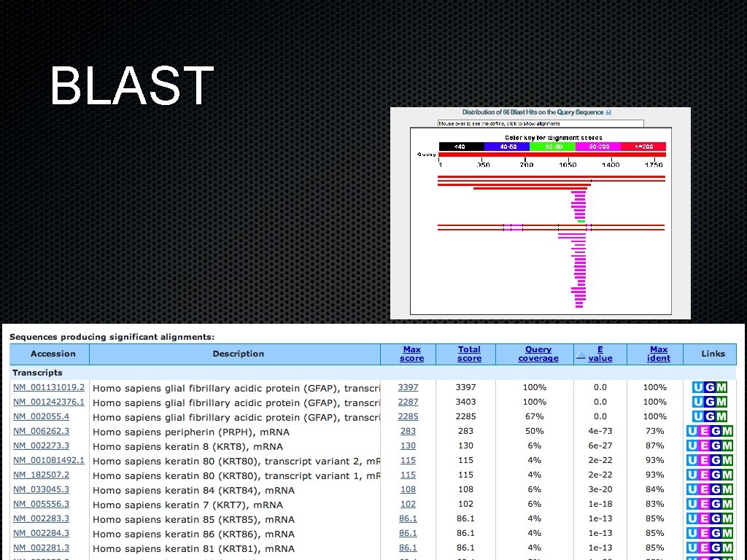The image size is (747, 560).
Task: Sort results by Query coverage header
Action: [x=538, y=354]
